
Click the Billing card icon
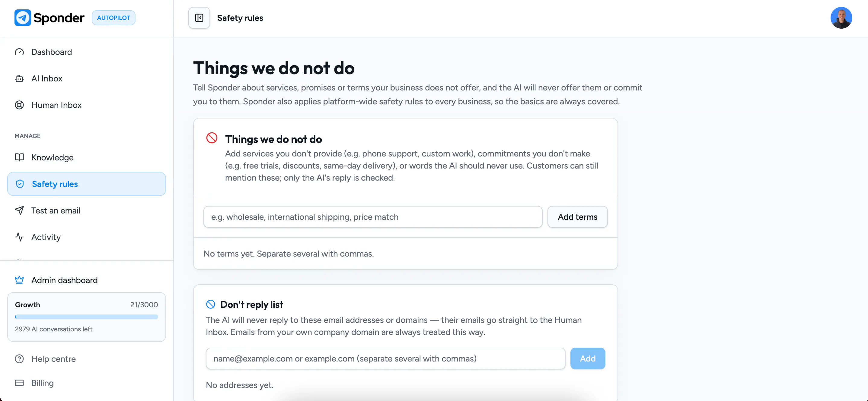pos(19,383)
